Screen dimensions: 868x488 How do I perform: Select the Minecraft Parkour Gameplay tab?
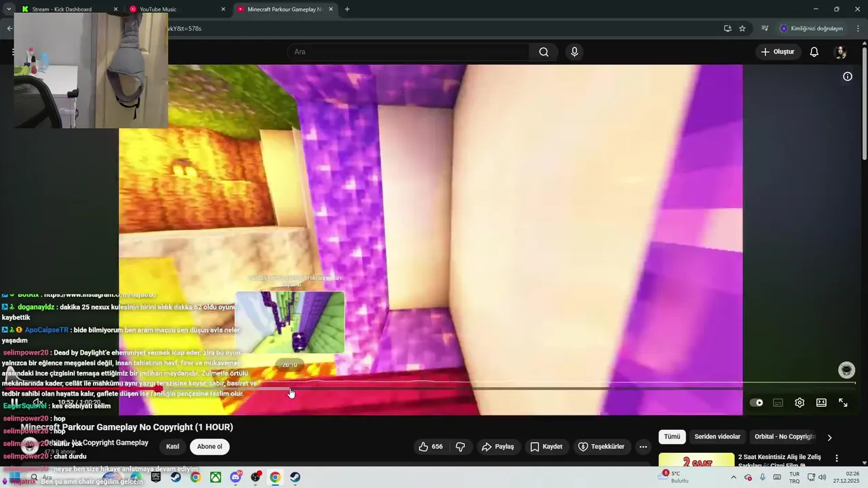click(285, 9)
